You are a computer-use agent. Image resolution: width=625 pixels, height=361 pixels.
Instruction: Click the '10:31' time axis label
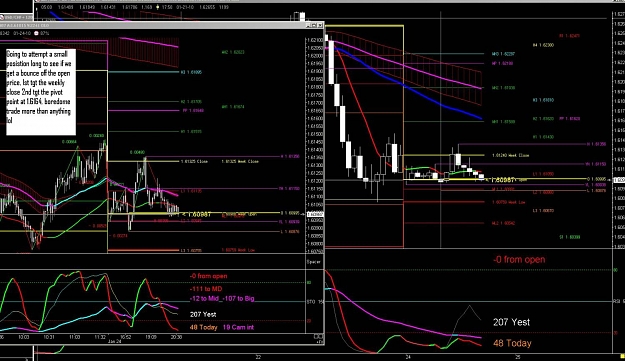click(49, 337)
